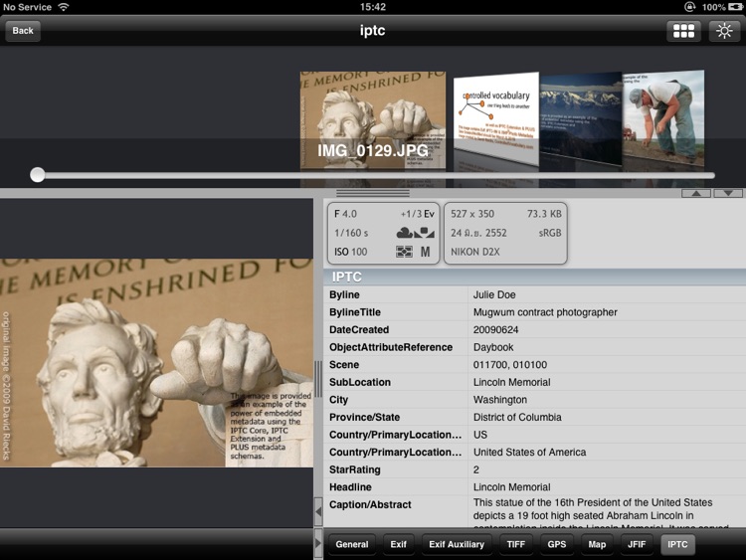Click the orientation lock status icon

690,7
